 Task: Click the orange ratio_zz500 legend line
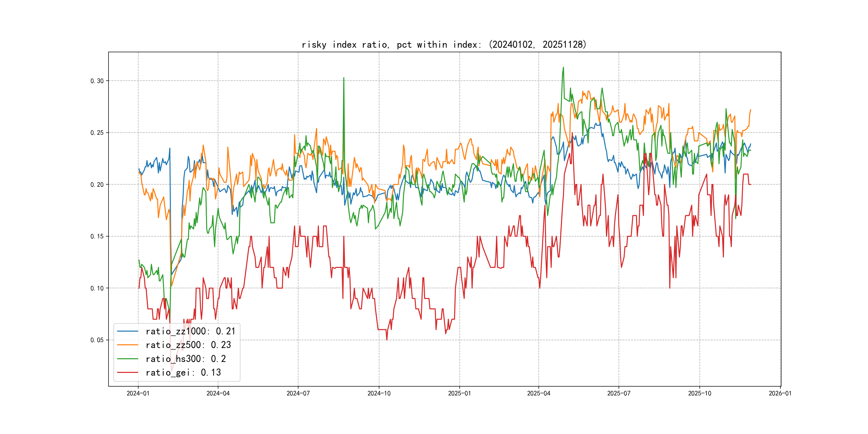tap(127, 345)
